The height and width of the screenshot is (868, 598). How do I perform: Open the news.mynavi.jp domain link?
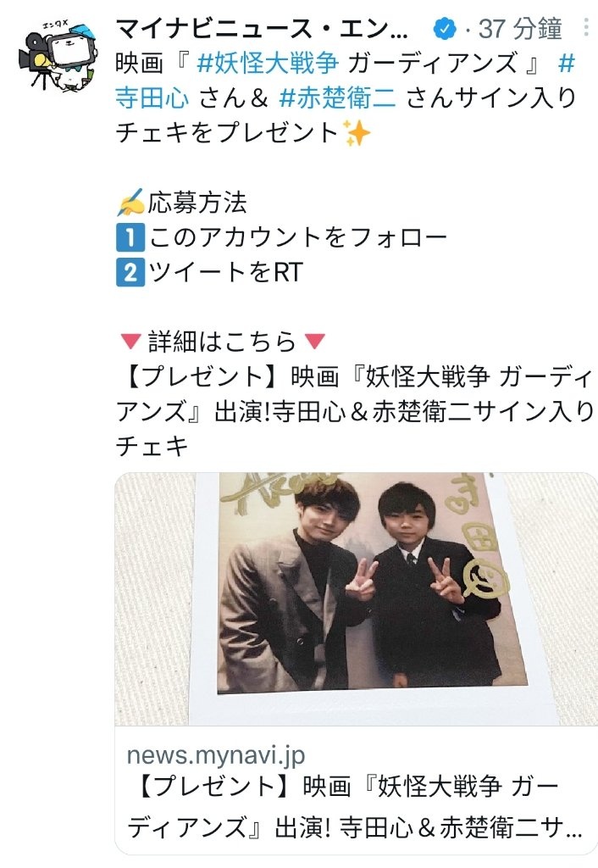tap(216, 755)
